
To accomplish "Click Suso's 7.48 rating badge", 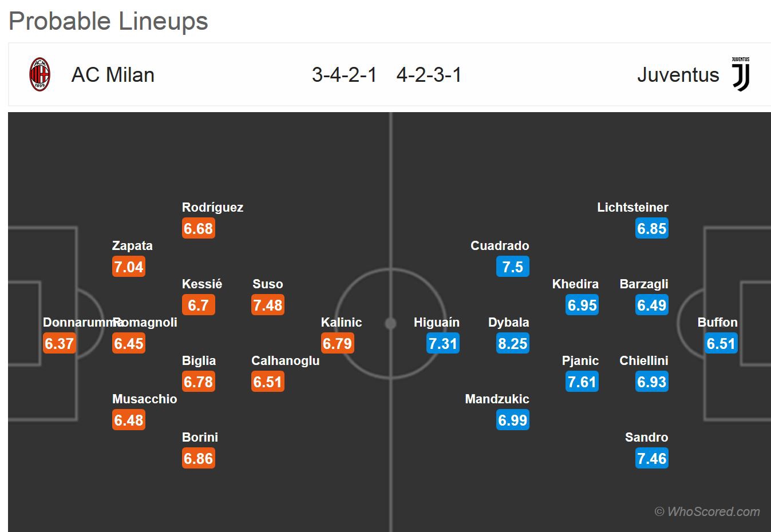I will 268,305.
